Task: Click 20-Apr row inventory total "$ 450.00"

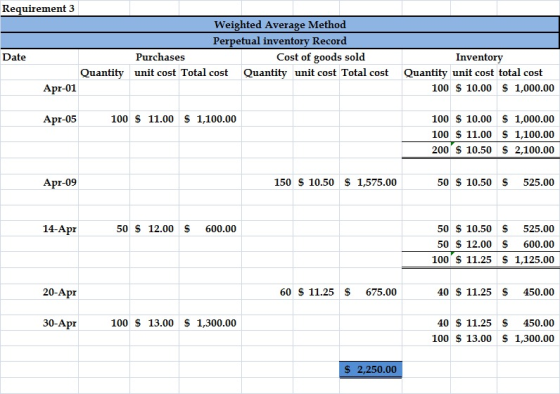Action: (528, 292)
